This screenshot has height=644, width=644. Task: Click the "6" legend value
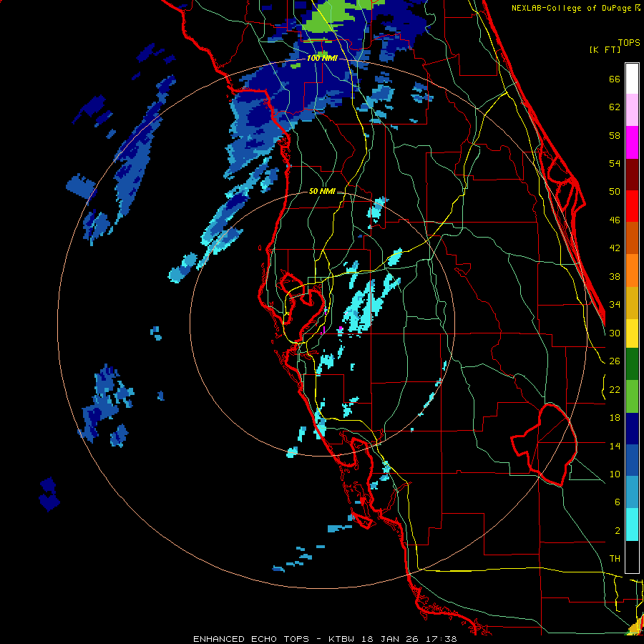(x=618, y=502)
